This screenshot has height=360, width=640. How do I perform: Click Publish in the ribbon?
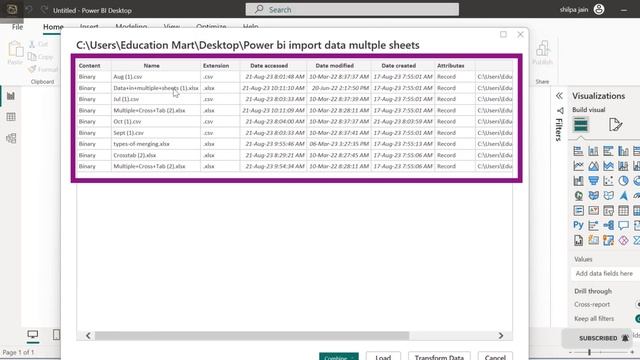coord(542,53)
